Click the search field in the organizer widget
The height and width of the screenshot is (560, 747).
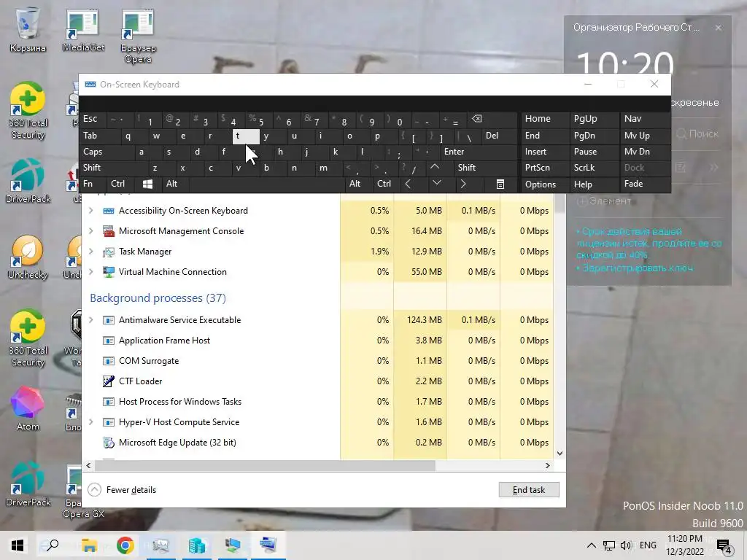point(697,134)
